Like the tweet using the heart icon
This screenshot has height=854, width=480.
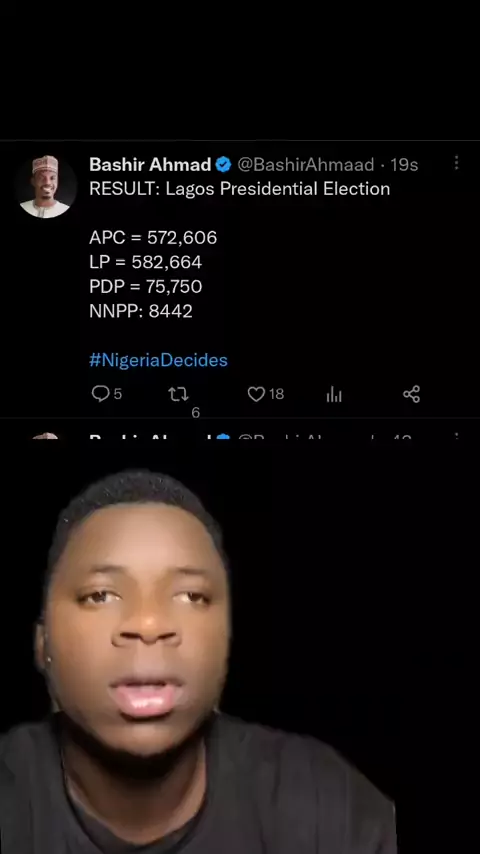click(256, 394)
